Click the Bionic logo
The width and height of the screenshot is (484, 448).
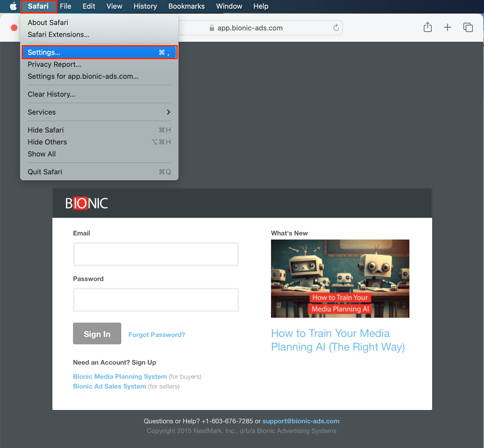[x=87, y=203]
